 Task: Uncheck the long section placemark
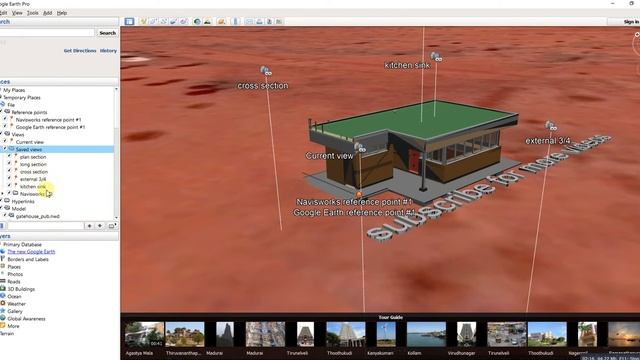point(9,164)
